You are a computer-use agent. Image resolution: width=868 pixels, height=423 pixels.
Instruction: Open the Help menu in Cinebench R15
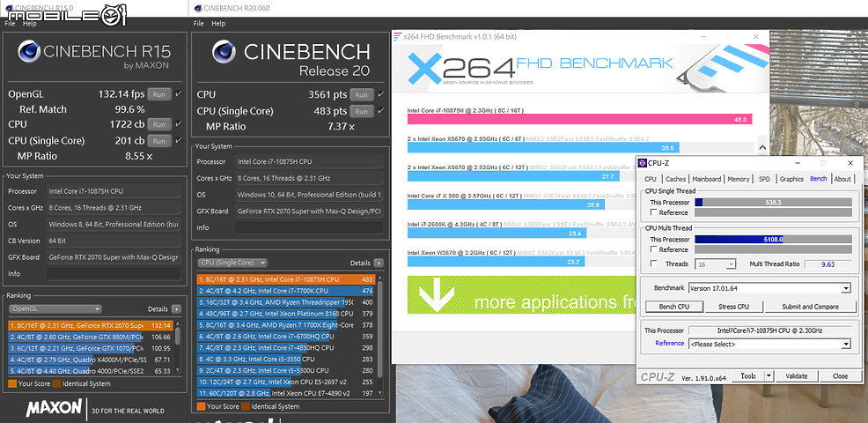click(x=30, y=24)
